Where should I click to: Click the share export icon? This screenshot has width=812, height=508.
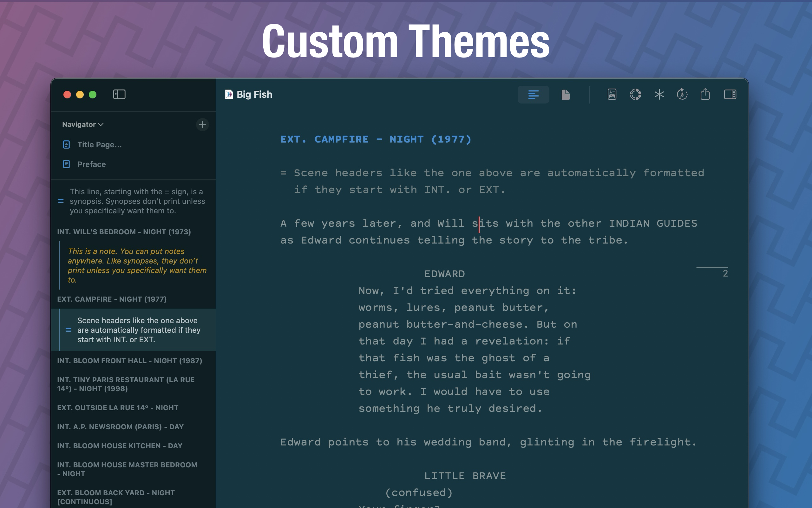(705, 94)
